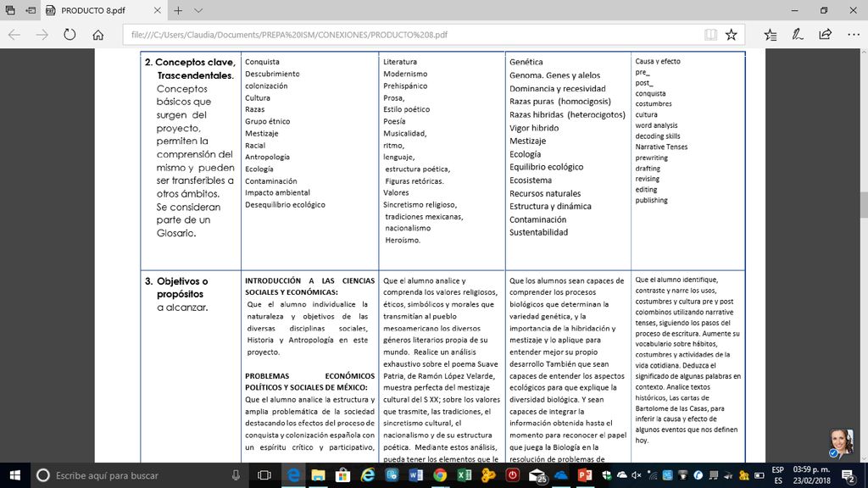Click the scroll up arrow
Screen dimensions: 868x488
[863, 53]
